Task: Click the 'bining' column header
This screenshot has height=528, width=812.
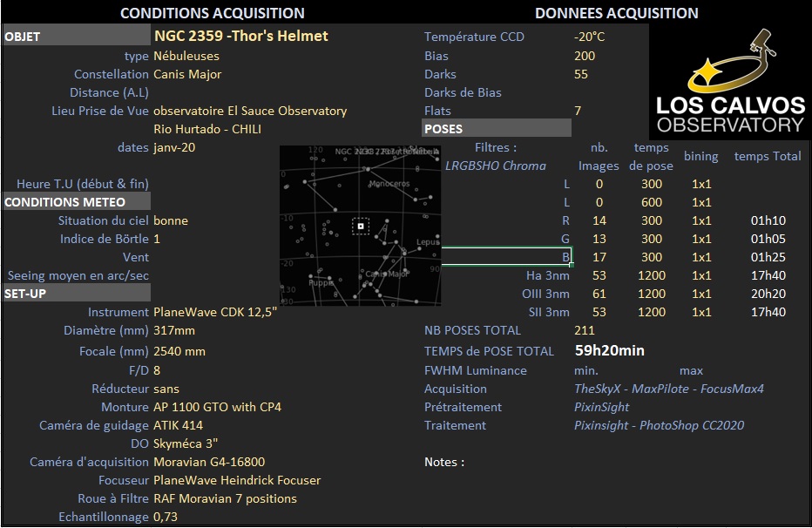Action: tap(701, 156)
